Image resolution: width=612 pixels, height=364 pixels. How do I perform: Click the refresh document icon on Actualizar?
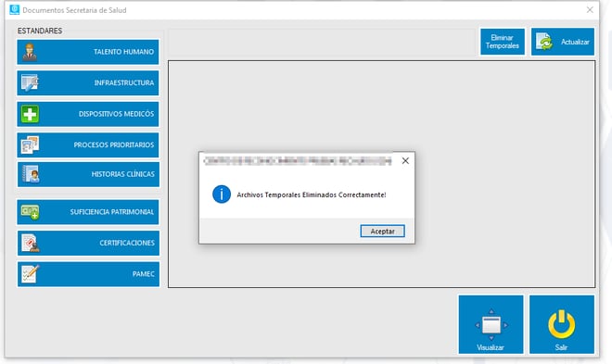pyautogui.click(x=544, y=42)
